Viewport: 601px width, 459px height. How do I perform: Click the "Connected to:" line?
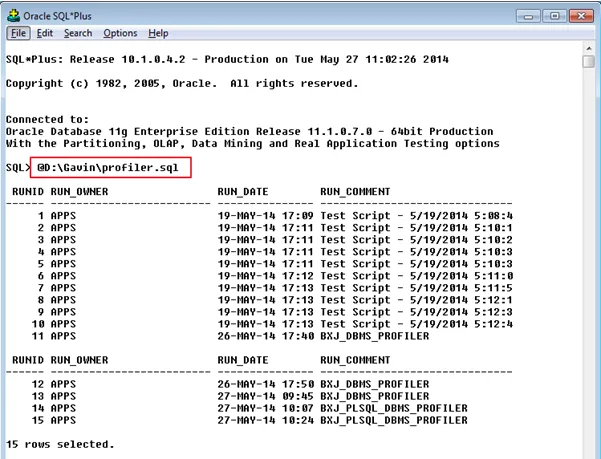pyautogui.click(x=47, y=120)
